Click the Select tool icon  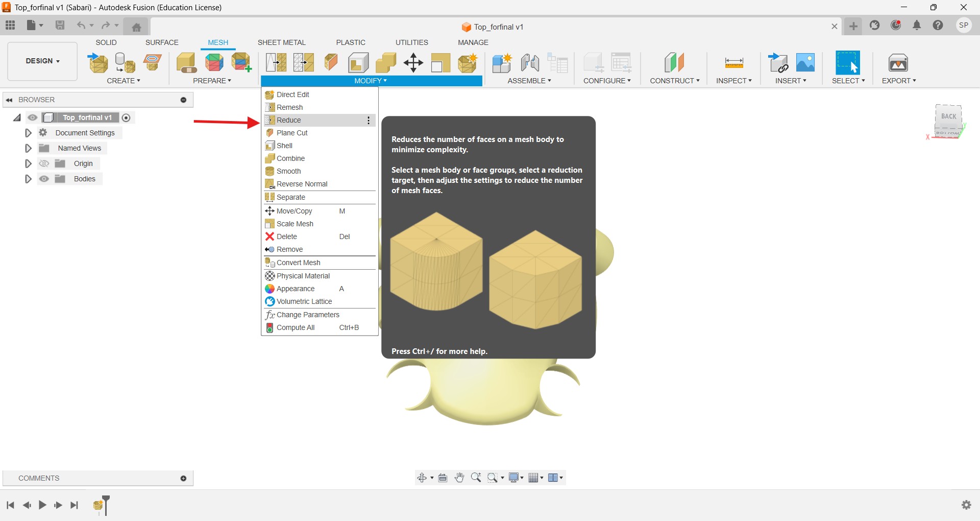pyautogui.click(x=847, y=63)
